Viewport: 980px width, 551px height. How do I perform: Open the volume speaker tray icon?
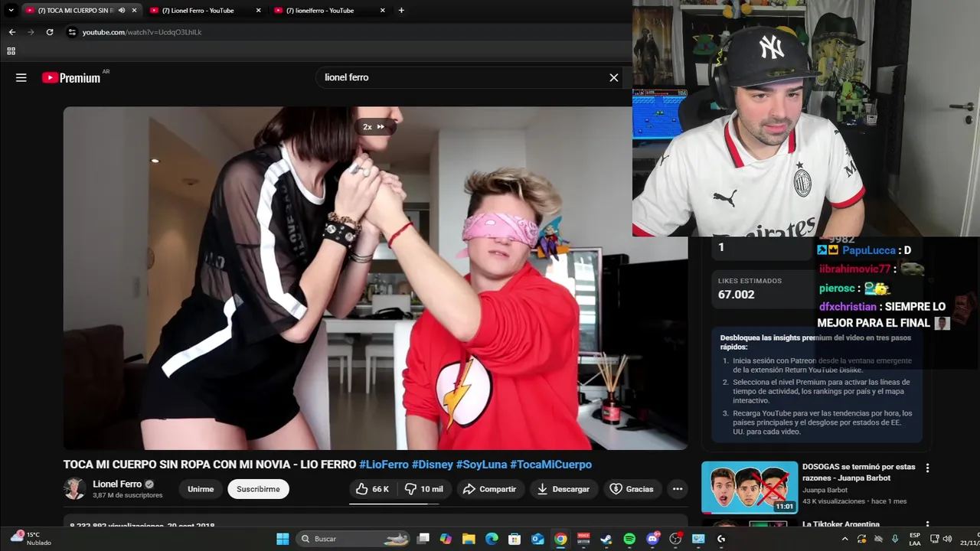[x=947, y=539]
